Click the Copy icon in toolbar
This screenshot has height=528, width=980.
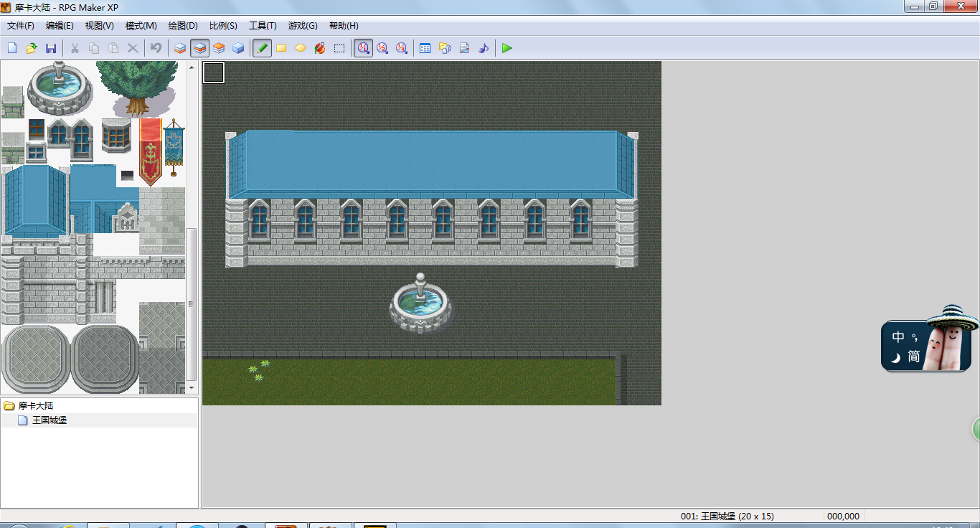coord(93,48)
